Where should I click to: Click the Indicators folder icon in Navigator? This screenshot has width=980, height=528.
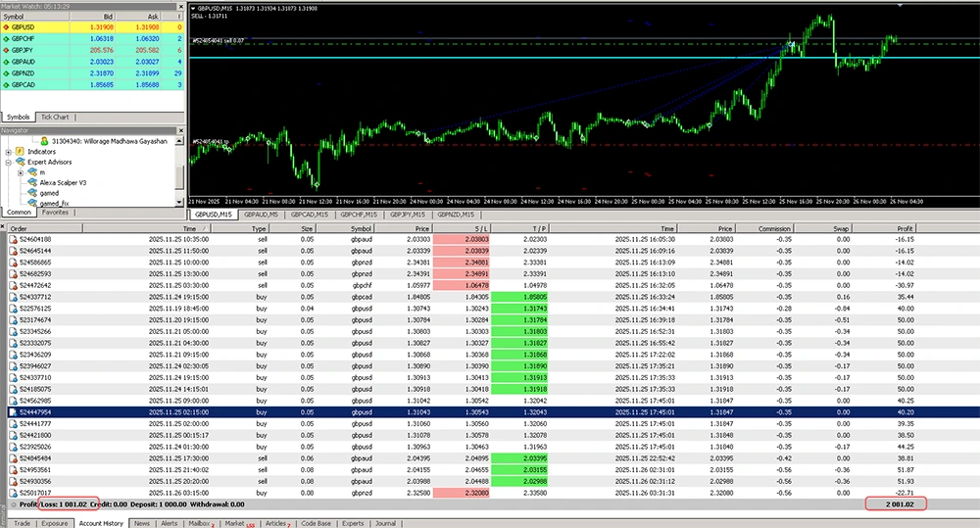coord(20,152)
